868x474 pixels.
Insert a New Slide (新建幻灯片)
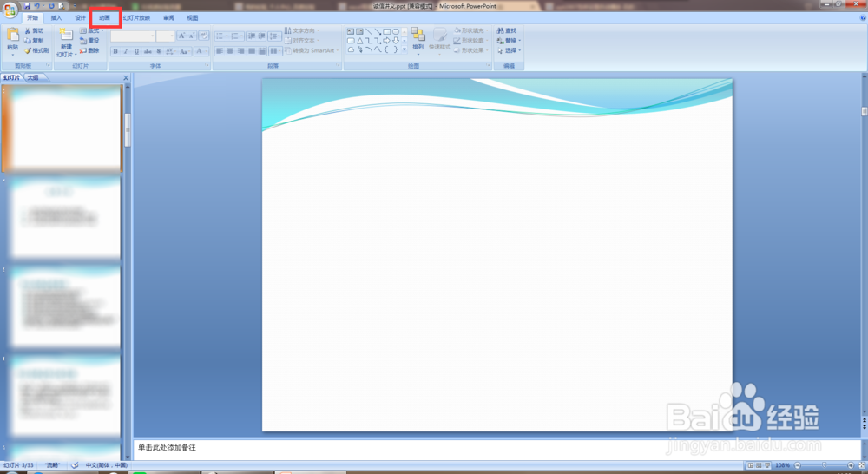(x=66, y=43)
